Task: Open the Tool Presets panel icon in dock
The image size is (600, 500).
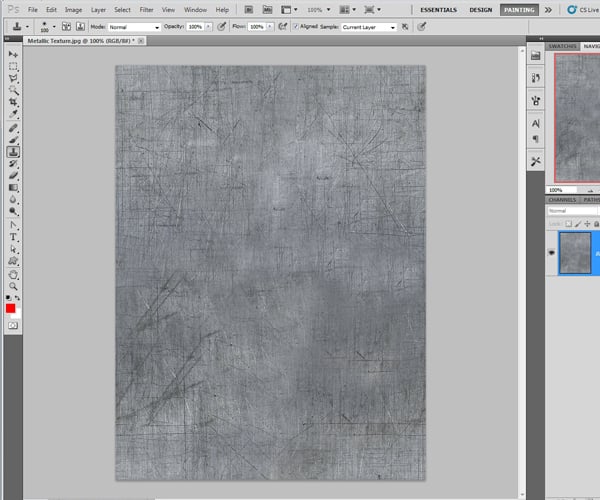Action: point(536,161)
